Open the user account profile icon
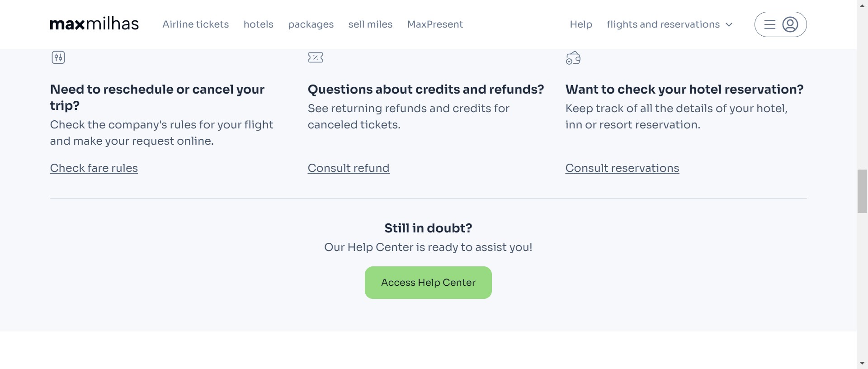868x369 pixels. (x=790, y=24)
